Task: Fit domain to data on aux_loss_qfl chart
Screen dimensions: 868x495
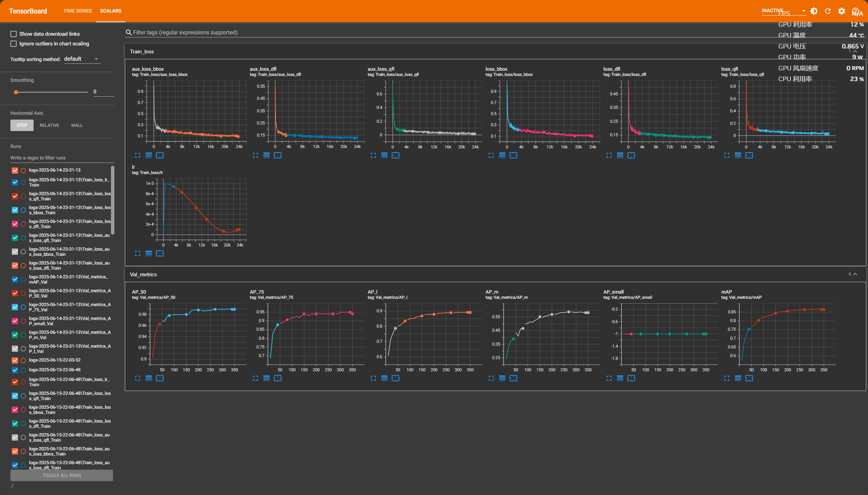Action: (396, 155)
